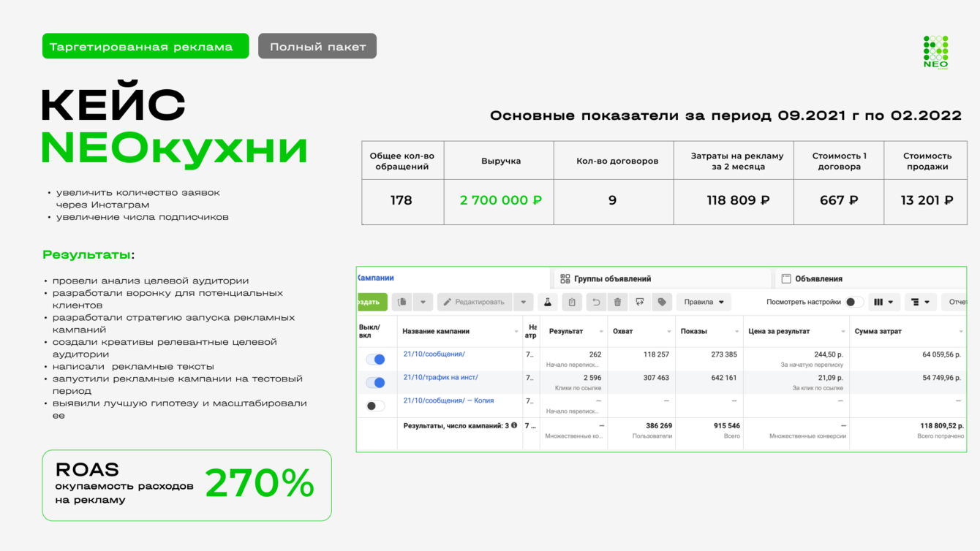Click the Группы объявлений grid icon
This screenshot has height=551, width=980.
(x=565, y=278)
